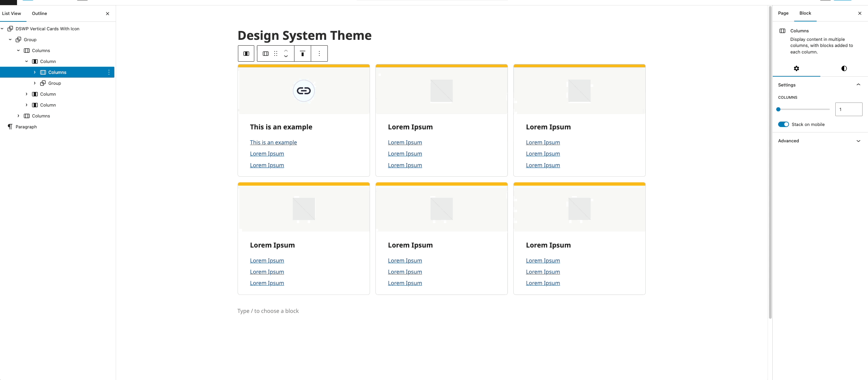Open block toolbar options menu
Viewport: 868px width, 380px height.
pyautogui.click(x=319, y=53)
